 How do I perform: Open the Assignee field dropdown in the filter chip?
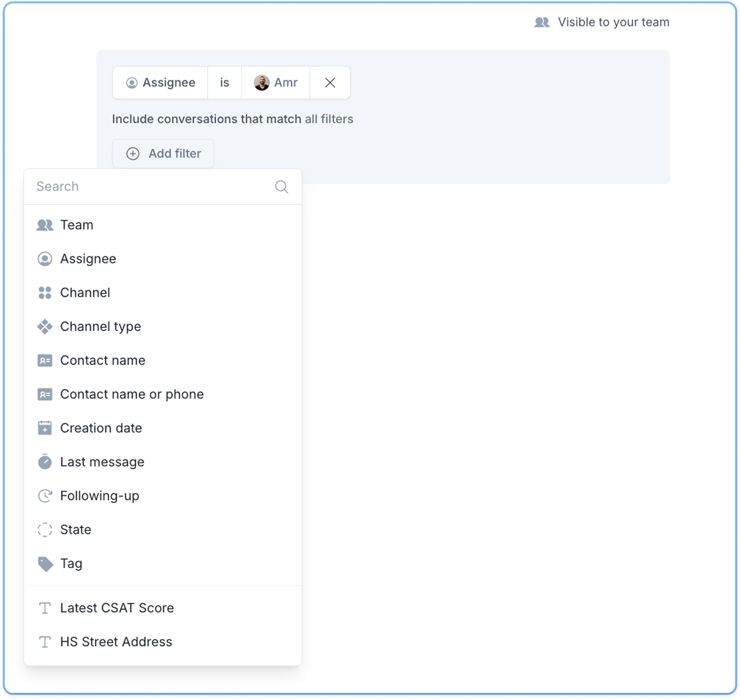coord(161,83)
